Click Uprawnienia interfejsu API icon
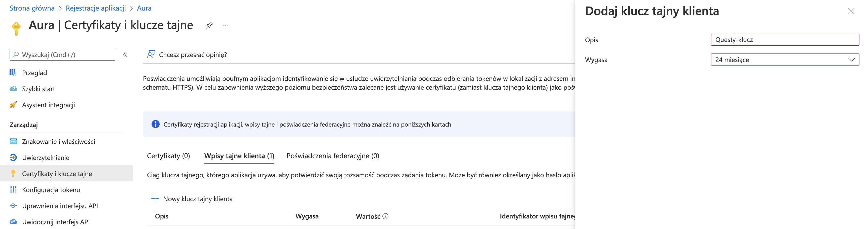 coord(13,206)
